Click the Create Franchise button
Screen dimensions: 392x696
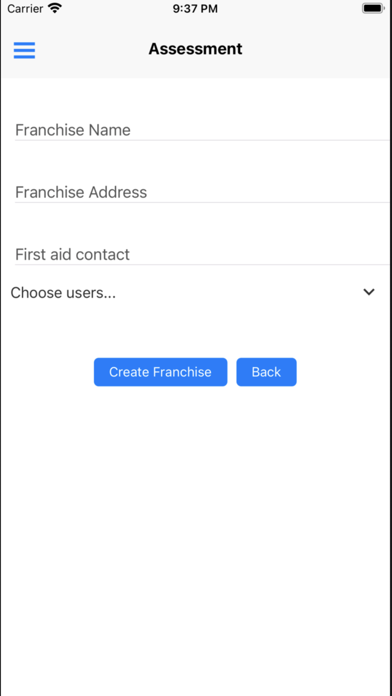[160, 372]
